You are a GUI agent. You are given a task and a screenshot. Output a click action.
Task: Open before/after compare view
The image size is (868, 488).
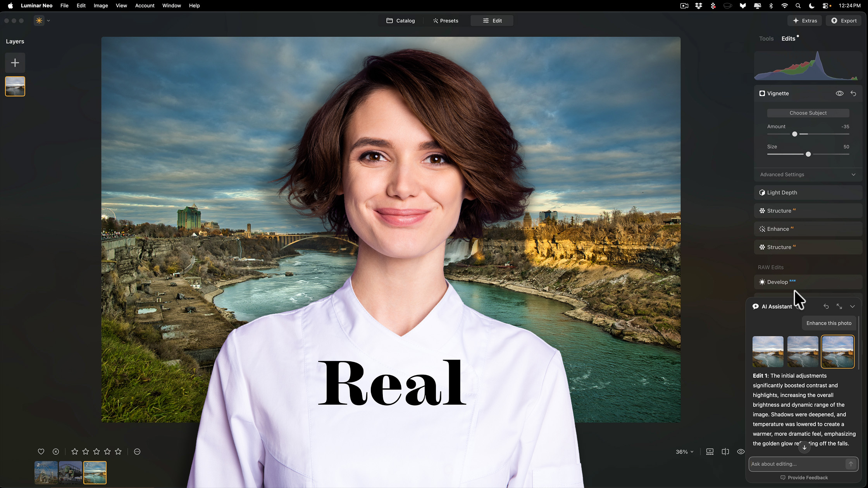725,451
